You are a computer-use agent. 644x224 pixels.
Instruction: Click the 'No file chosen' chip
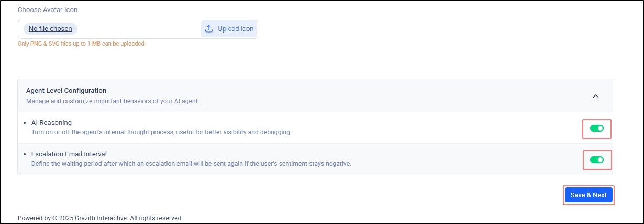(x=50, y=29)
